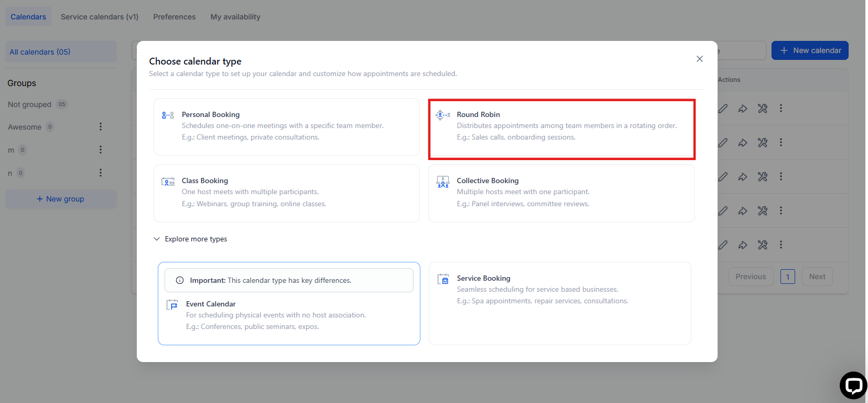This screenshot has height=403, width=868.
Task: Select All calendars (05) filter
Action: click(40, 52)
